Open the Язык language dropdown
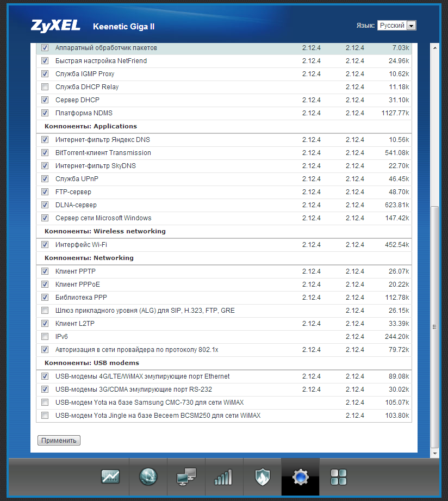 396,25
